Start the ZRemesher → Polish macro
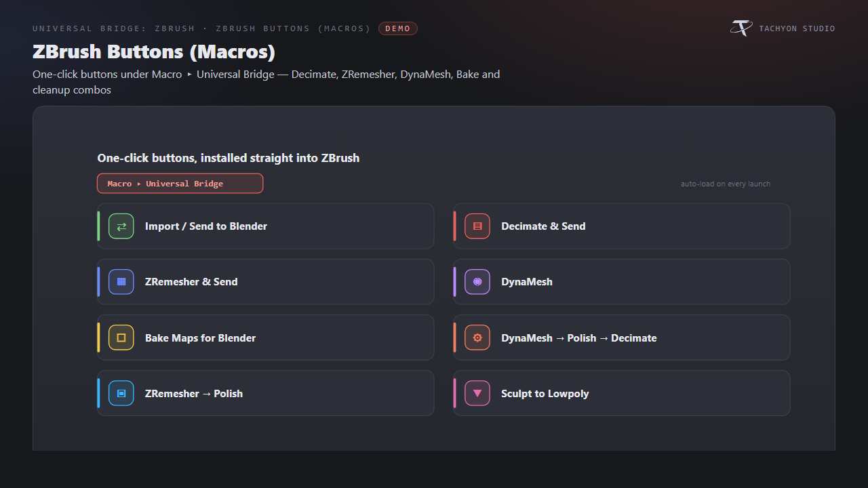Image resolution: width=868 pixels, height=488 pixels. (266, 393)
